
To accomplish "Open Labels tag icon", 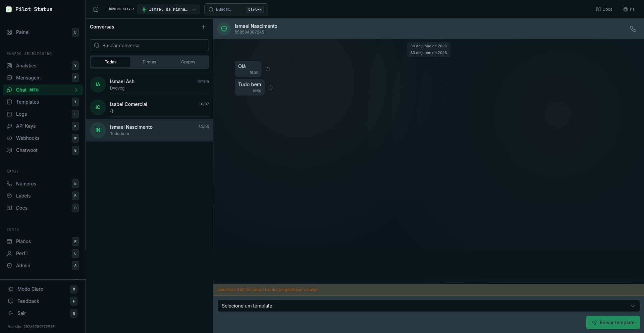I will click(x=9, y=196).
